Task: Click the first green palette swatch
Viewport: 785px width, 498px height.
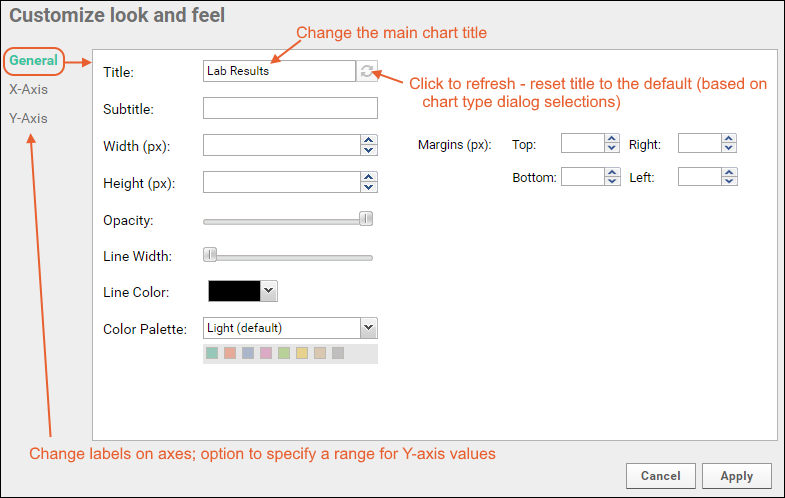Action: point(212,353)
